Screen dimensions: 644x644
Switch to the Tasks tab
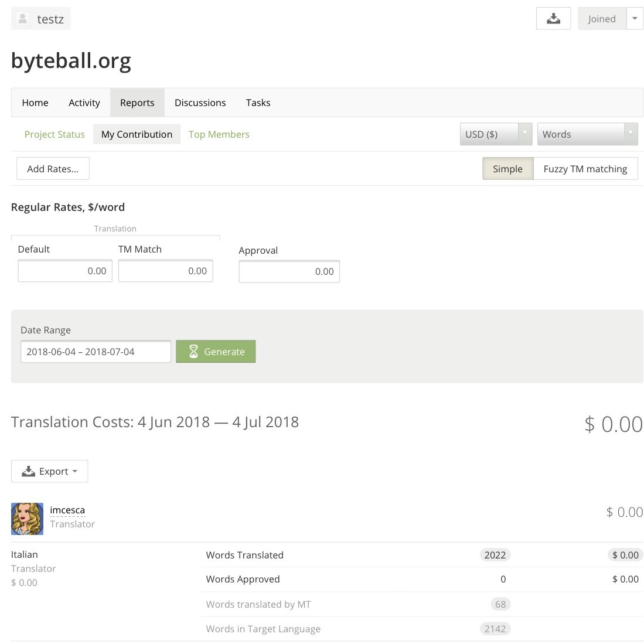pyautogui.click(x=258, y=103)
